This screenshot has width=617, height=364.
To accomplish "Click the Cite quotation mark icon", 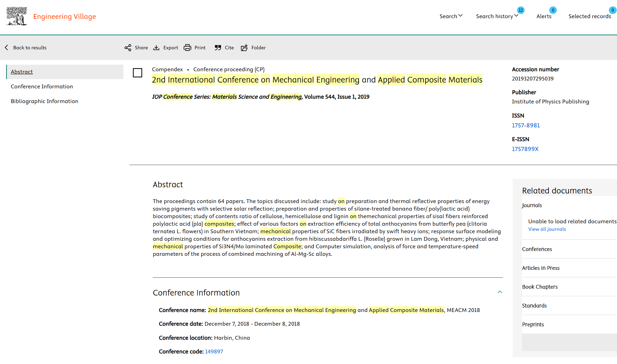I will pos(218,48).
